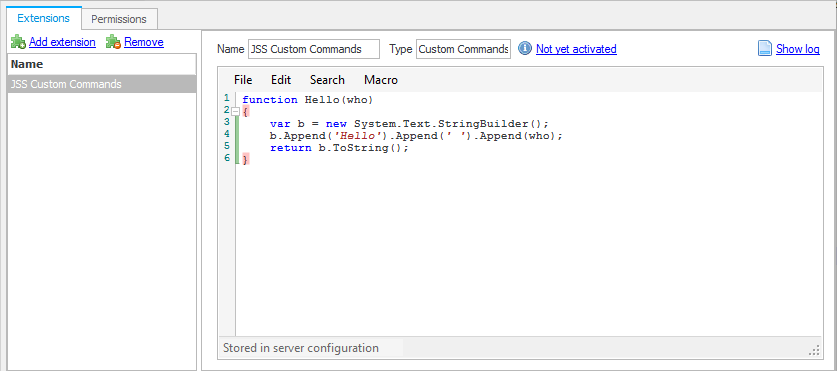Image resolution: width=837 pixels, height=371 pixels.
Task: Open the Search menu in the editor
Action: point(327,80)
